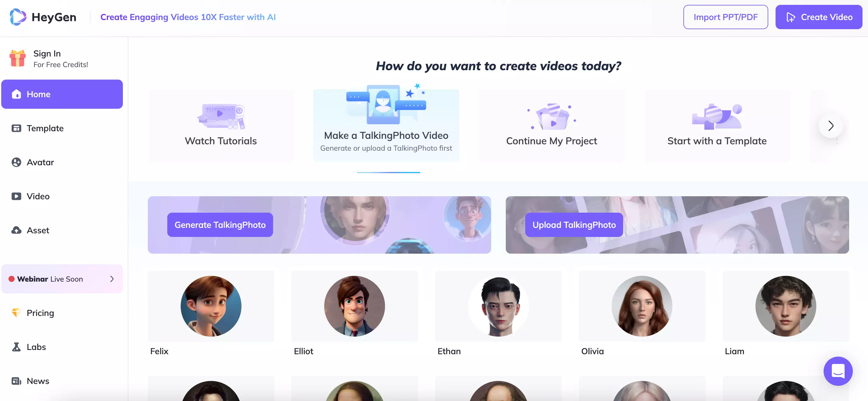Select Watch Tutorials tab
Viewport: 868px width, 401px height.
coord(221,125)
